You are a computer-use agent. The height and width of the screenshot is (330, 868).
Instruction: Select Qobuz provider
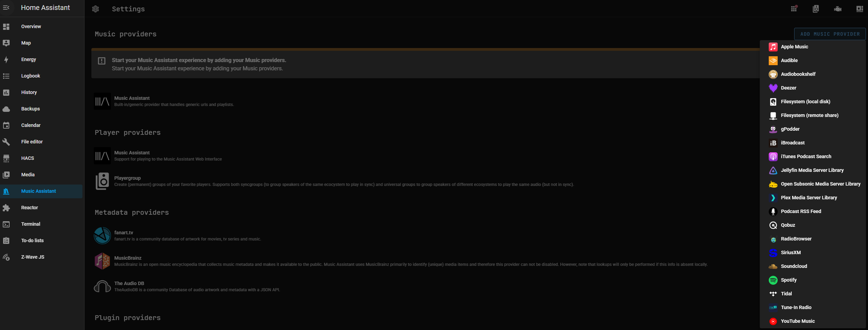click(813, 225)
